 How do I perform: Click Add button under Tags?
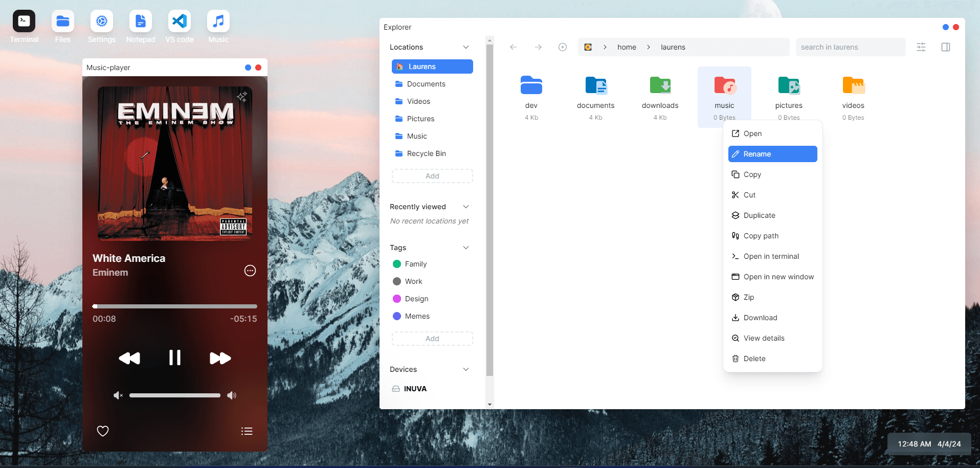(432, 339)
